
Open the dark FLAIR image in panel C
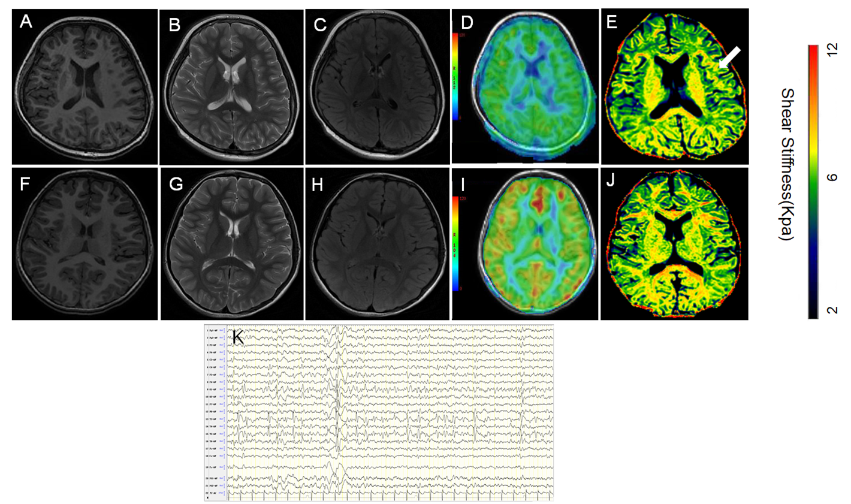[378, 87]
